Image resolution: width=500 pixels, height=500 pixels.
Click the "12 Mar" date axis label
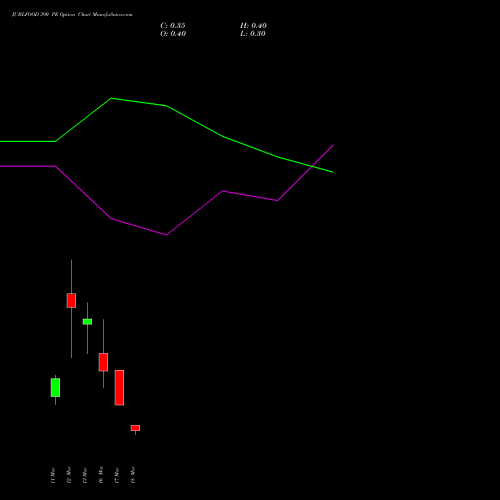(69, 475)
